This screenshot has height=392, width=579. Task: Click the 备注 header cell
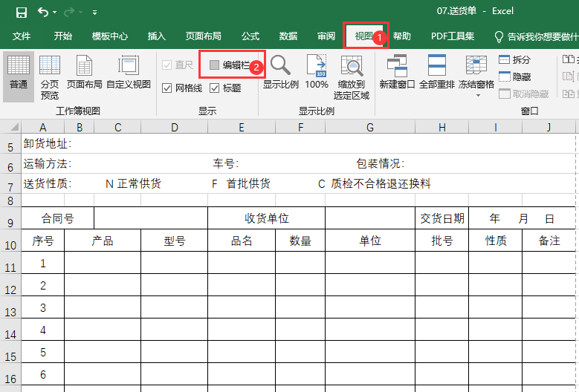pyautogui.click(x=549, y=241)
